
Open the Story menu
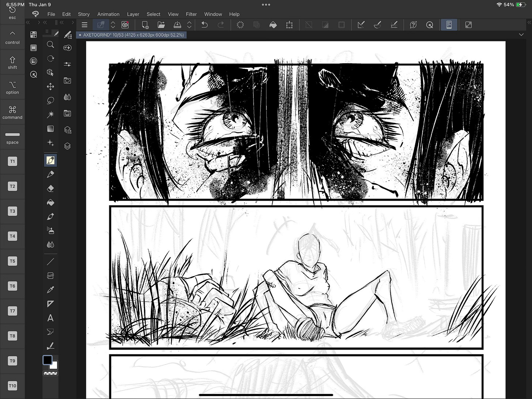coord(84,14)
